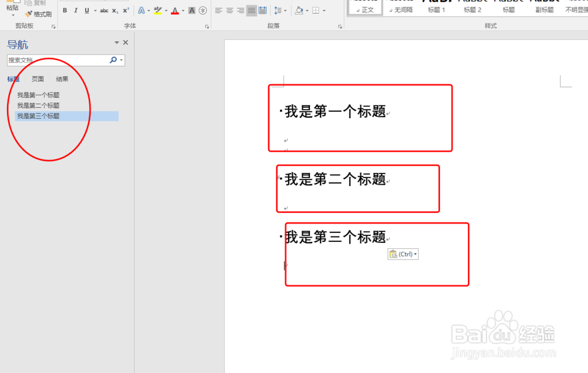588x373 pixels.
Task: Center the text
Action: [x=229, y=11]
